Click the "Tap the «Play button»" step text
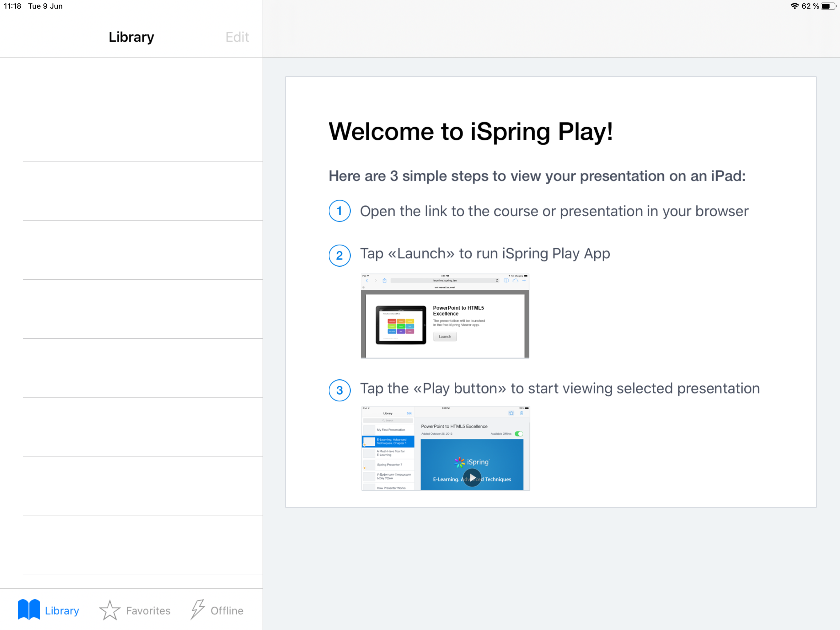This screenshot has width=840, height=630. [x=560, y=389]
